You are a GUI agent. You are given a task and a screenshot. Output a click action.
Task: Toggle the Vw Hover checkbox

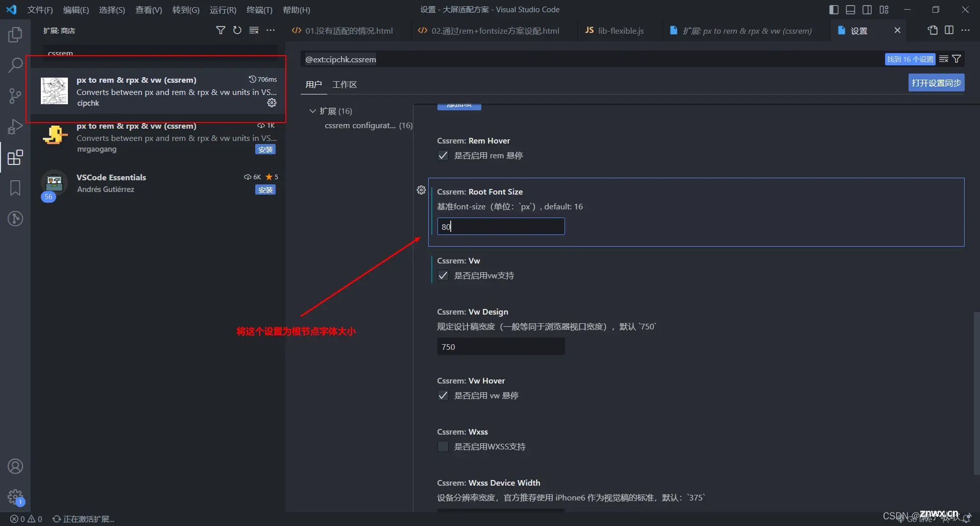443,395
